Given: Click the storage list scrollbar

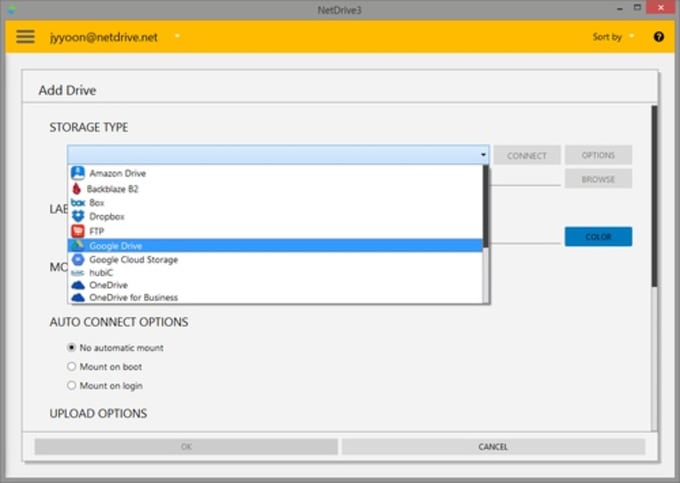Looking at the screenshot, I should point(486,206).
